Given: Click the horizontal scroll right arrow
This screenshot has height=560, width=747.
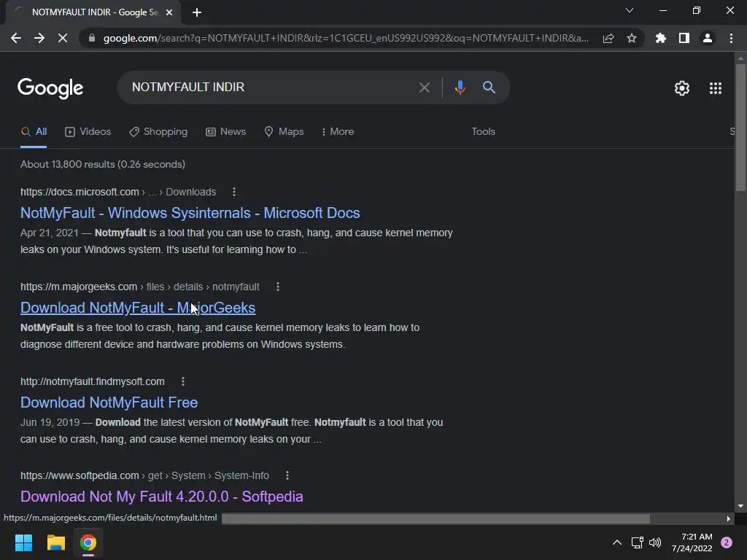Looking at the screenshot, I should pyautogui.click(x=729, y=518).
